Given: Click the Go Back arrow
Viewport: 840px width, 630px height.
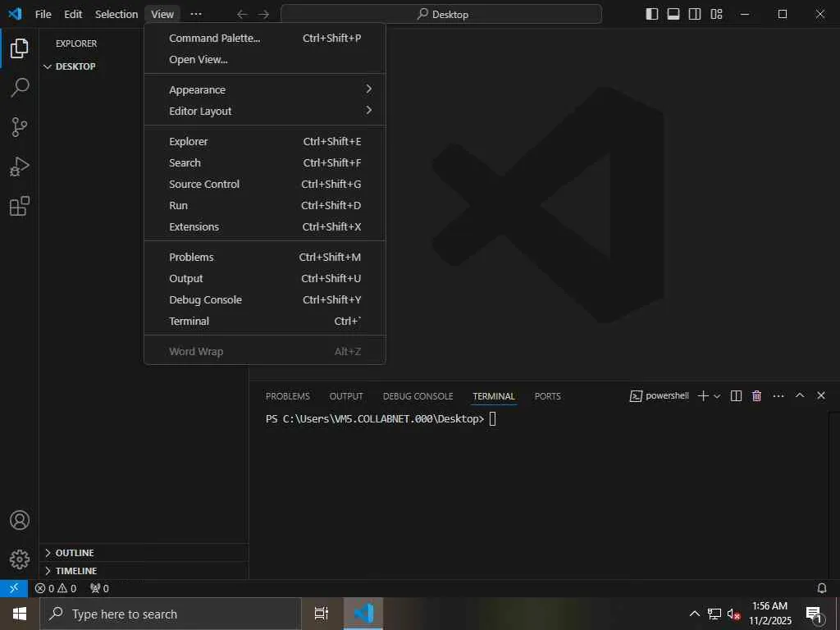Looking at the screenshot, I should [242, 15].
